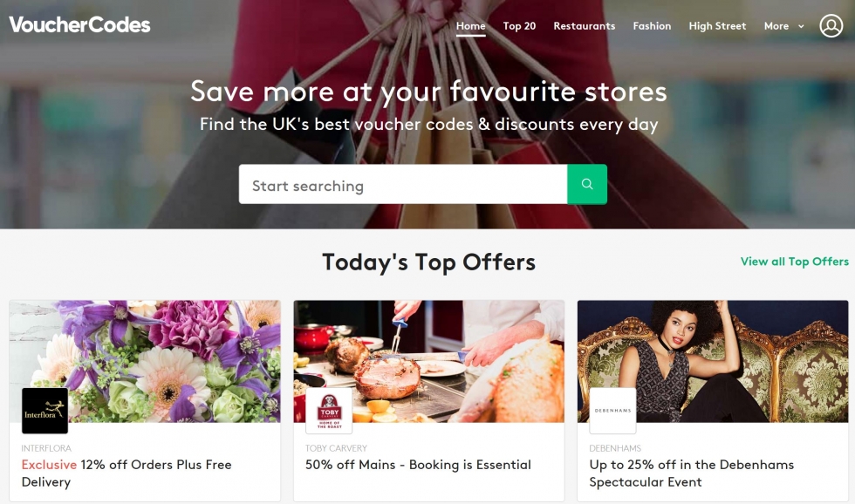Click the 50% off Mains offer title
855x504 pixels.
(x=418, y=465)
